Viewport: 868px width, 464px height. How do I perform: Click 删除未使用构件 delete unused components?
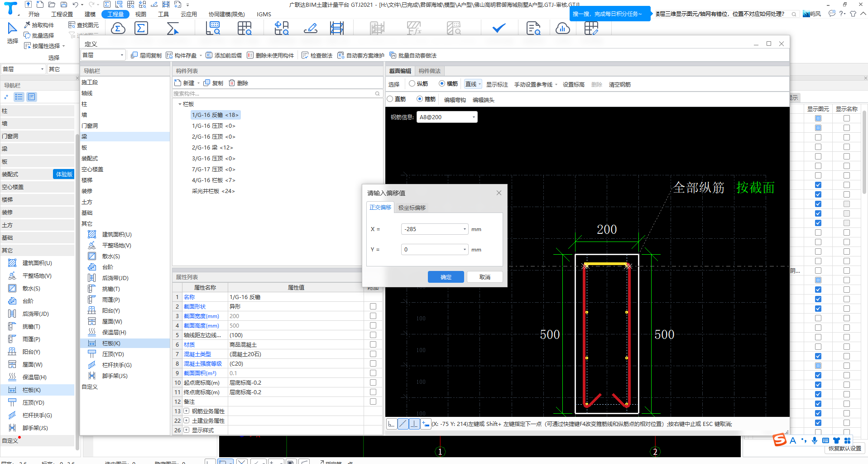coord(270,55)
